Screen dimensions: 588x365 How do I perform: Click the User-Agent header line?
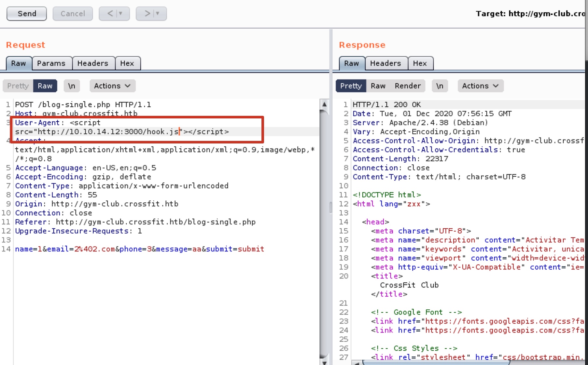point(58,123)
